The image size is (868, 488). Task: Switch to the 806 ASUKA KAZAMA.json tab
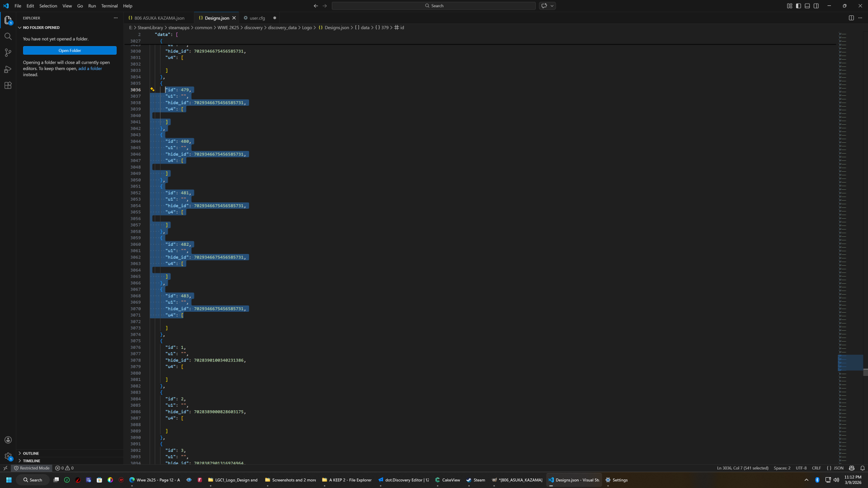point(159,18)
